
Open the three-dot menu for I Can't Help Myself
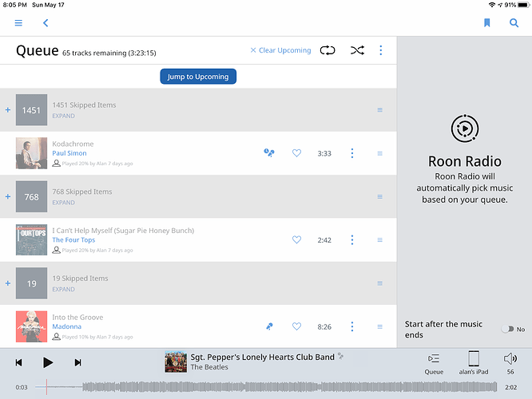(352, 240)
